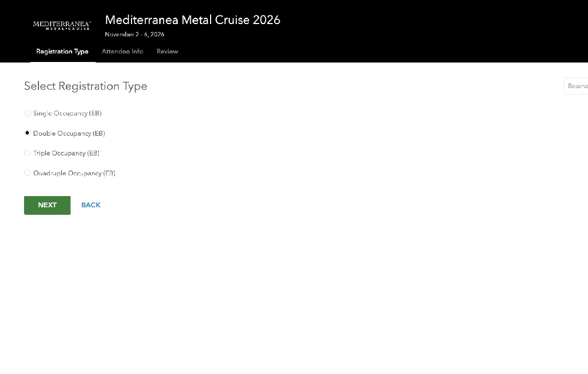This screenshot has width=588, height=374.
Task: Click the November 2 - 6, 2026 date text
Action: click(135, 35)
